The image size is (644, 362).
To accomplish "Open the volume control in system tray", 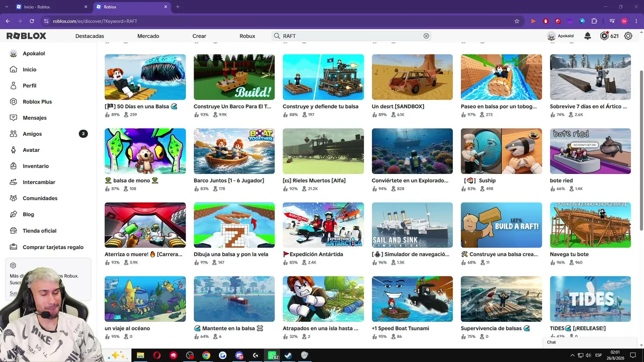I will tap(589, 355).
